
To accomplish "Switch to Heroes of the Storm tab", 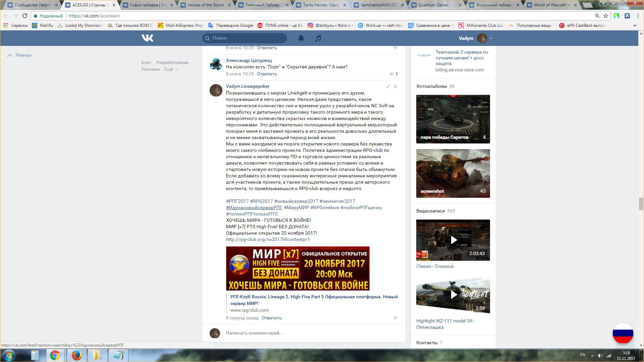I will coord(206,5).
